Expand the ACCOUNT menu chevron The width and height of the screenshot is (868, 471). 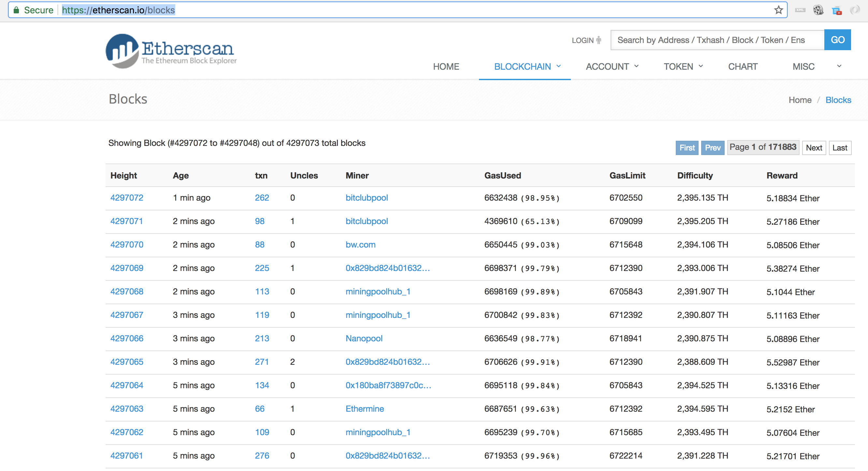tap(636, 66)
